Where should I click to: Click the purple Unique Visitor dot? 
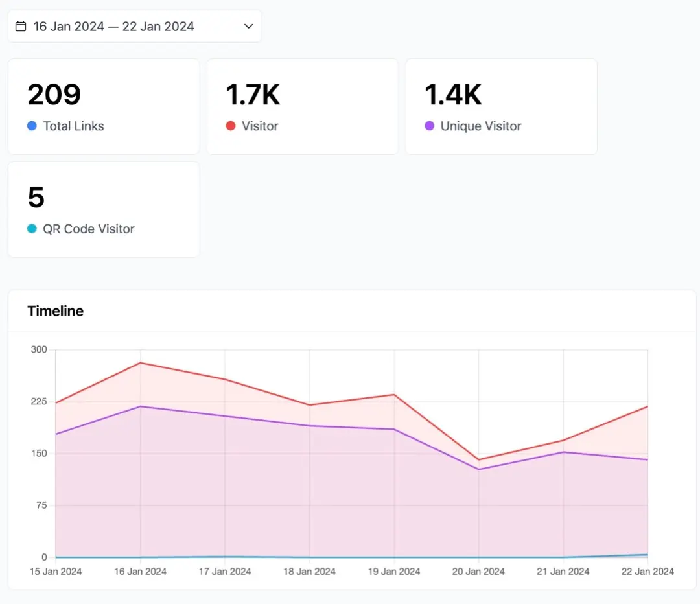(x=430, y=126)
